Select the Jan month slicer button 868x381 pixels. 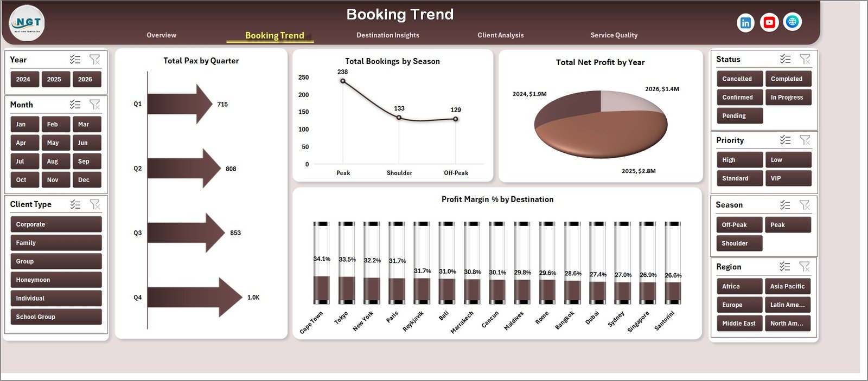coord(24,124)
